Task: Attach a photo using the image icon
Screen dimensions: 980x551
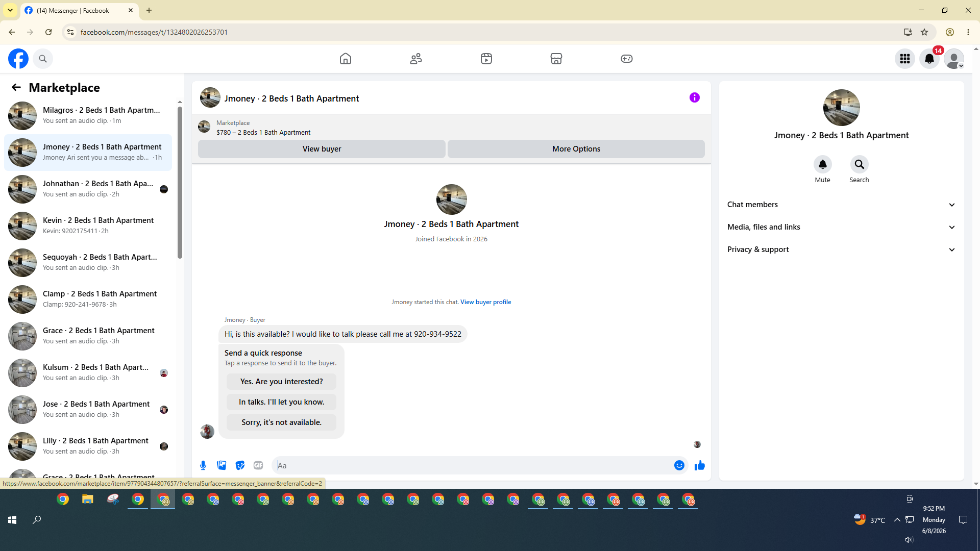Action: coord(222,465)
